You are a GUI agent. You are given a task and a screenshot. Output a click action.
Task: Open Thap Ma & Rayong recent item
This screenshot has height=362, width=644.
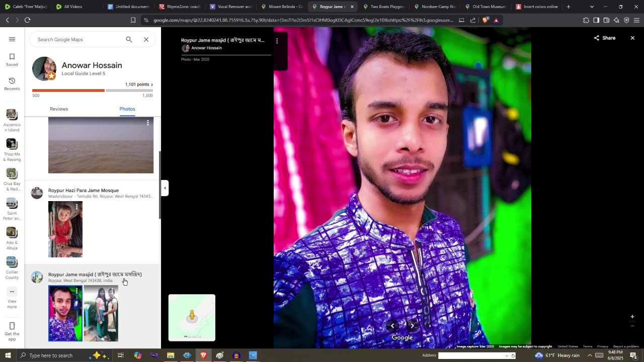(12, 150)
